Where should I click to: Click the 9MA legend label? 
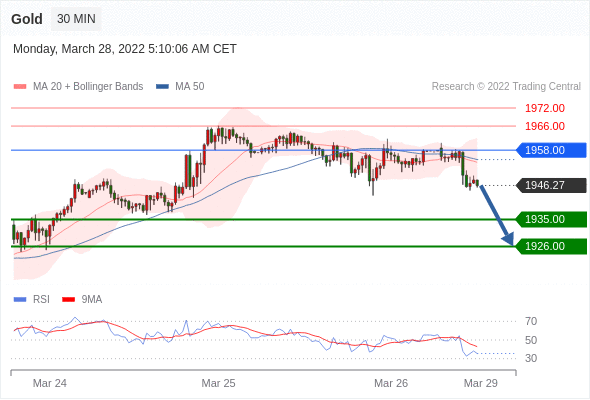[x=92, y=300]
